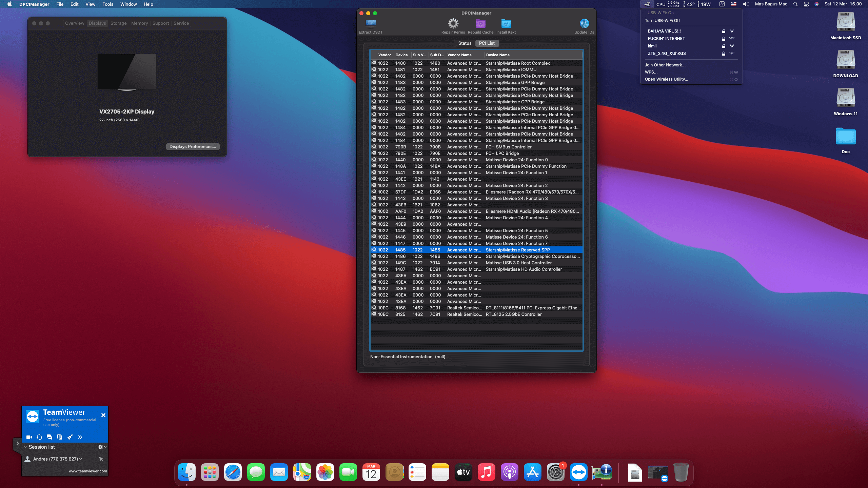Viewport: 868px width, 488px height.
Task: Collapse the Session list section
Action: (25, 447)
